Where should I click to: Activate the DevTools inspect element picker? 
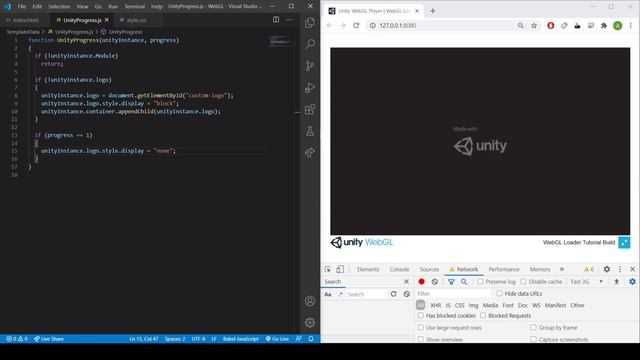tap(328, 269)
